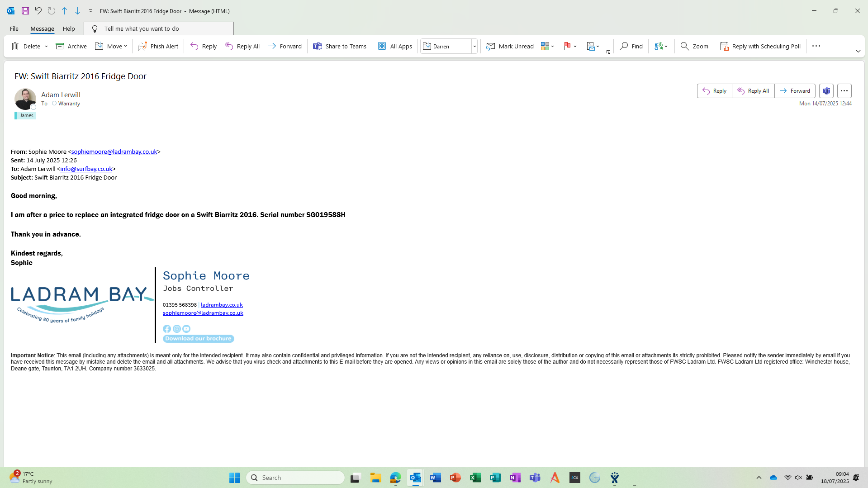The width and height of the screenshot is (868, 488).
Task: Archive this email message
Action: 71,46
